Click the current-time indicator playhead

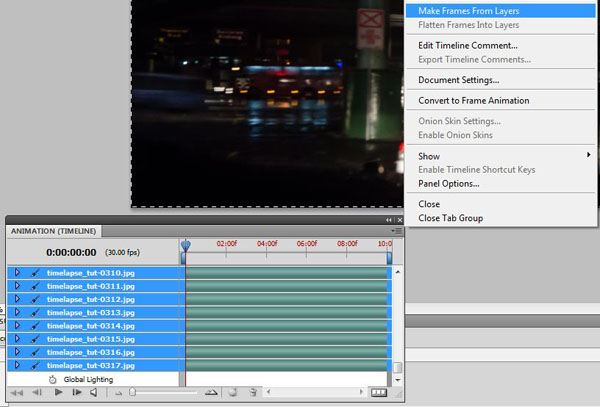[186, 246]
